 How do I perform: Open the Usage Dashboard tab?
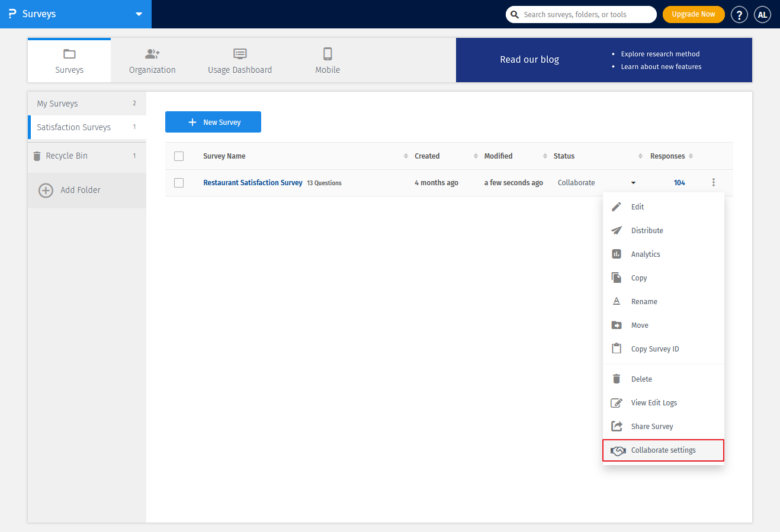tap(240, 61)
